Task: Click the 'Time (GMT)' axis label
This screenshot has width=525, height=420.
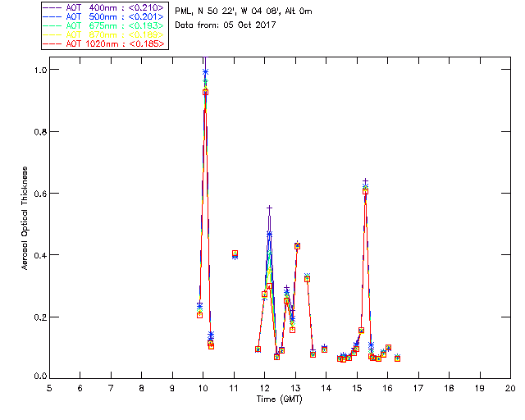Action: (279, 399)
